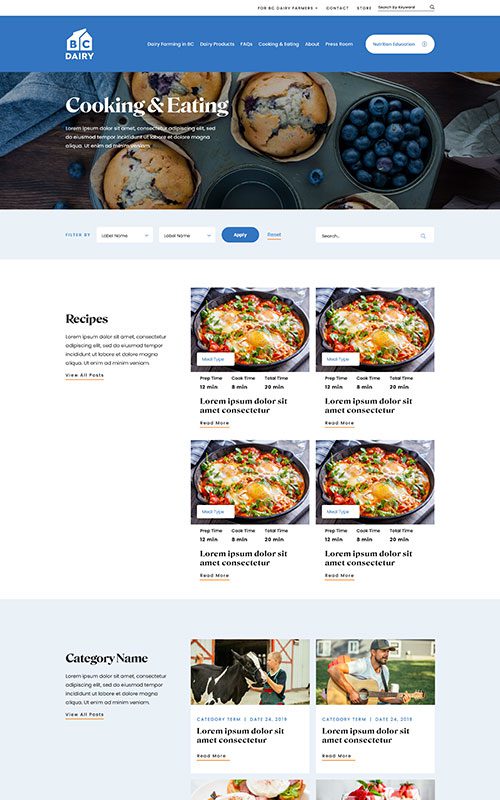The width and height of the screenshot is (500, 800).
Task: Click View All Posts under Recipes
Action: [85, 376]
